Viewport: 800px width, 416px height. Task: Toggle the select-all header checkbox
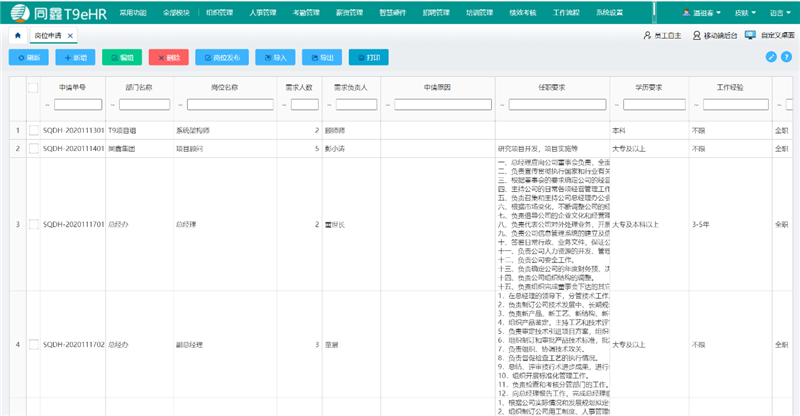click(x=33, y=88)
